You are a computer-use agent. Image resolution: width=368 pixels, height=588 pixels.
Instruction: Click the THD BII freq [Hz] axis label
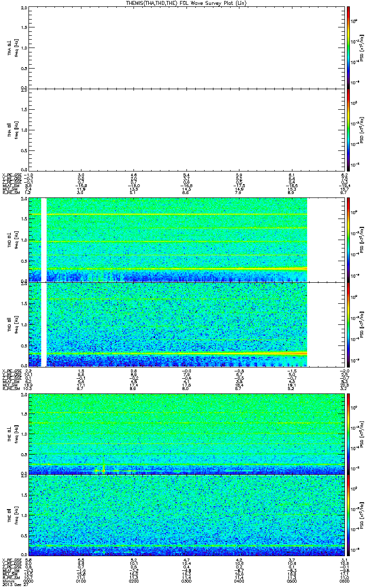tap(16, 324)
